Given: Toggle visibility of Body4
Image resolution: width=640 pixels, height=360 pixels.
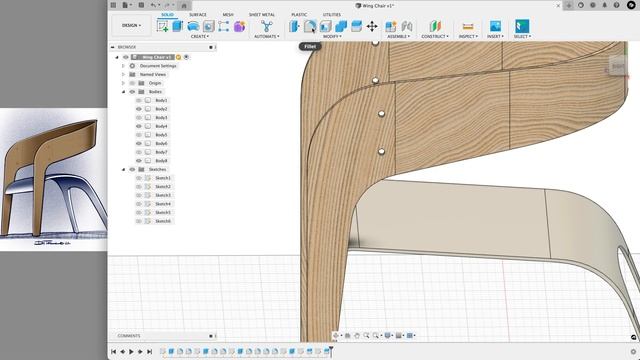Looking at the screenshot, I should [x=139, y=126].
